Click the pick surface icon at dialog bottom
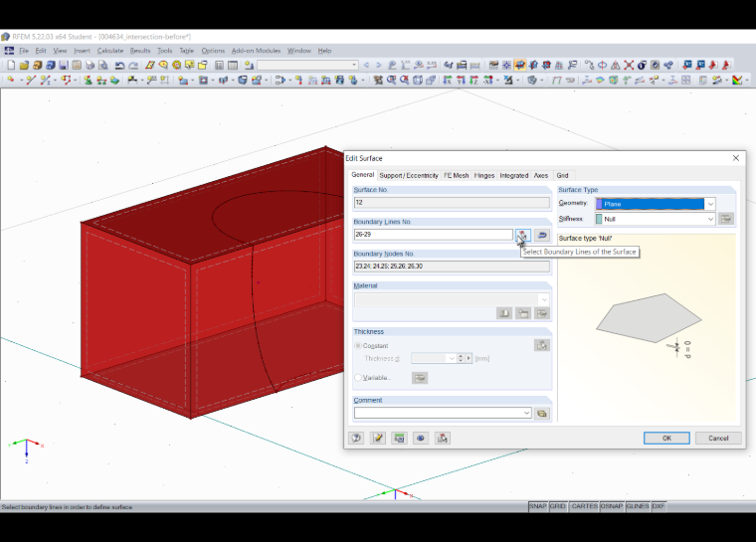 coord(442,438)
